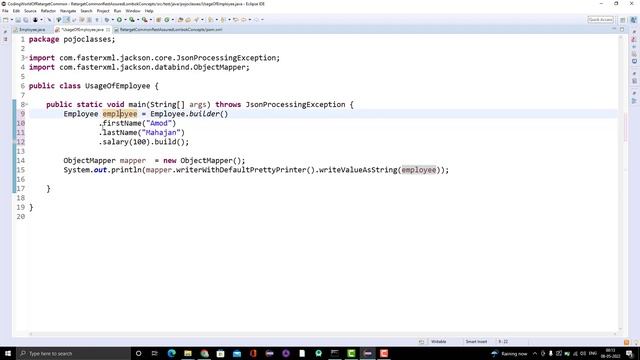The image size is (640, 360).
Task: Click the green Run toolbar button
Action: click(x=120, y=20)
